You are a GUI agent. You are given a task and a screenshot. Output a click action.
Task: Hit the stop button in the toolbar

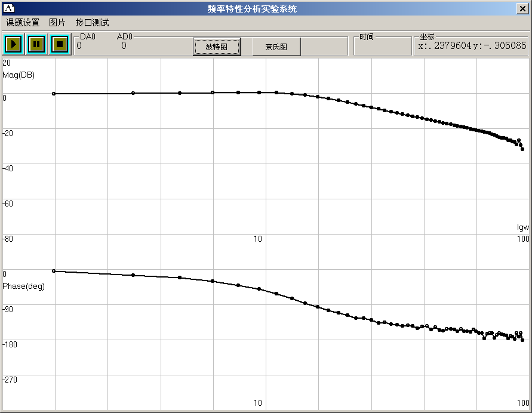(59, 44)
